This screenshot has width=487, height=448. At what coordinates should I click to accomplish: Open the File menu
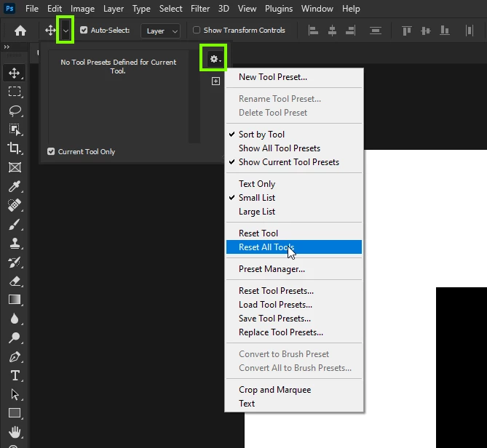point(32,9)
